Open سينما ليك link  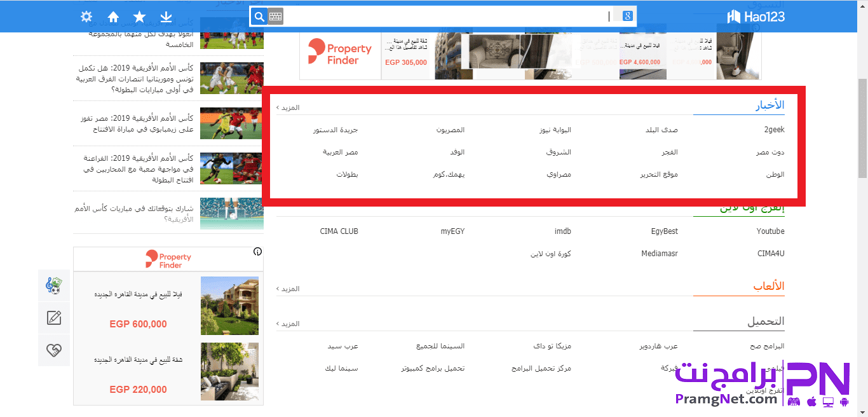pos(341,369)
